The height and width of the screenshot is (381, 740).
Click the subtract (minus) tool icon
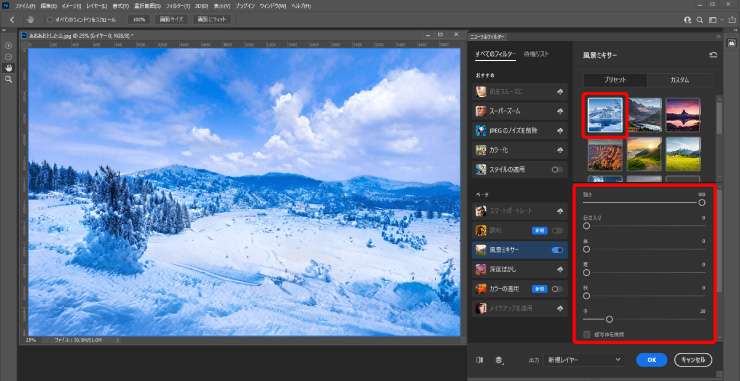8,57
